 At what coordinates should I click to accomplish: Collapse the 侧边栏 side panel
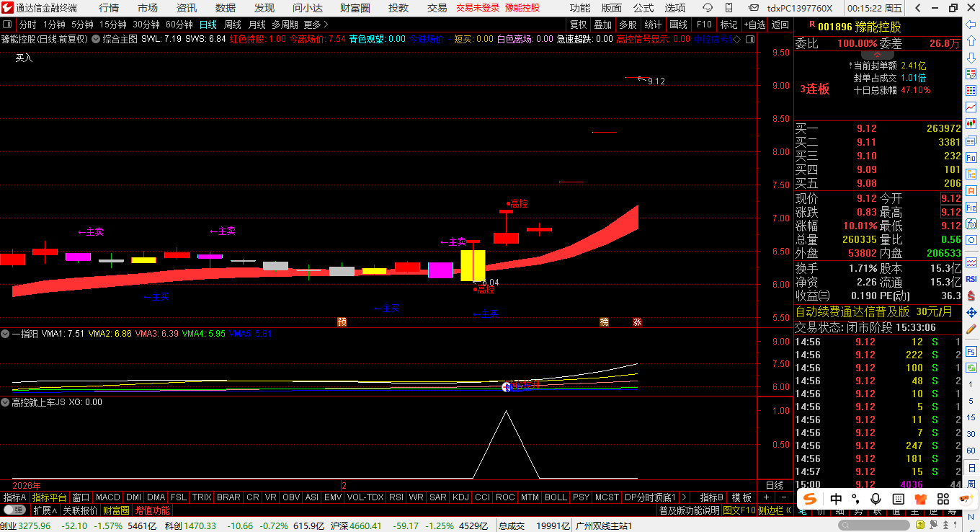click(775, 510)
